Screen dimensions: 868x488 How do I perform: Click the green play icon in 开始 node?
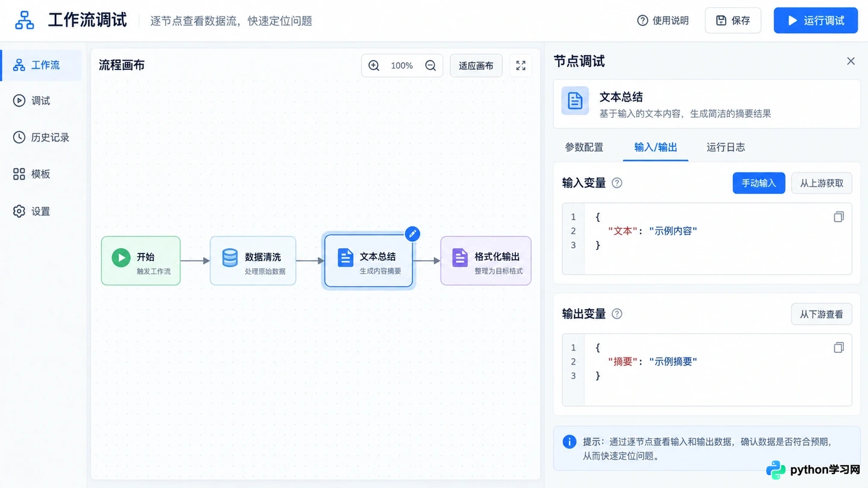pos(121,258)
